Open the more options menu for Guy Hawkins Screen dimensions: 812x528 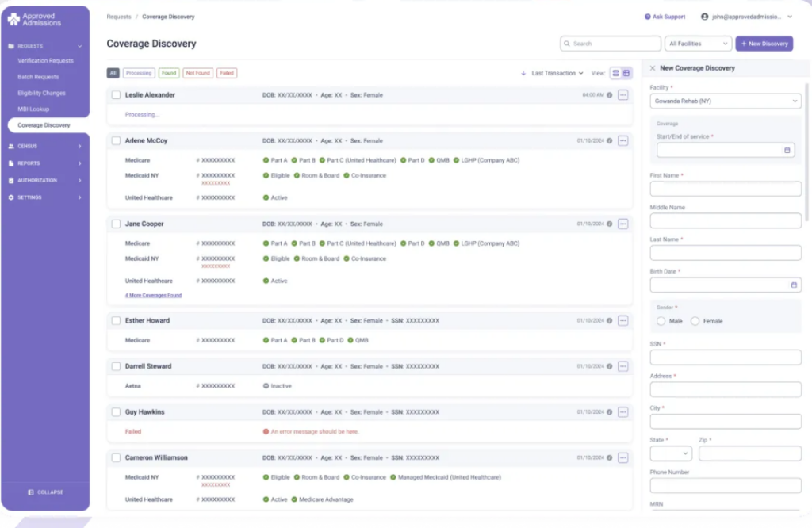622,412
